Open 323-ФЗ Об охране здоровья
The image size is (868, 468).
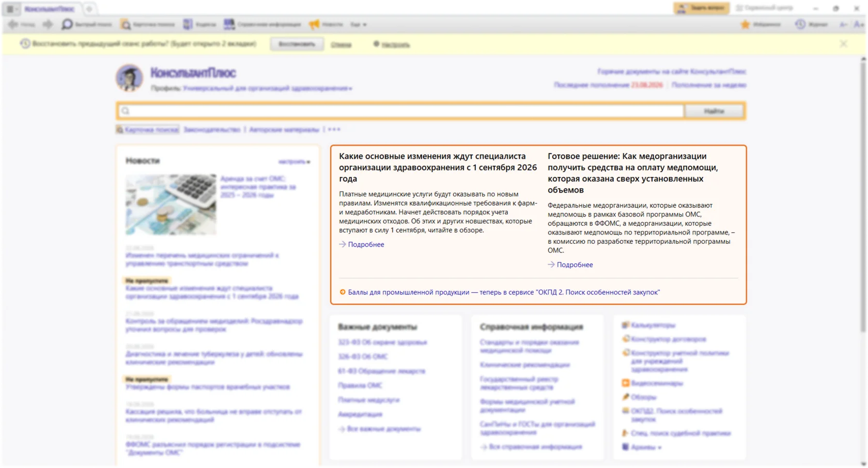click(382, 342)
